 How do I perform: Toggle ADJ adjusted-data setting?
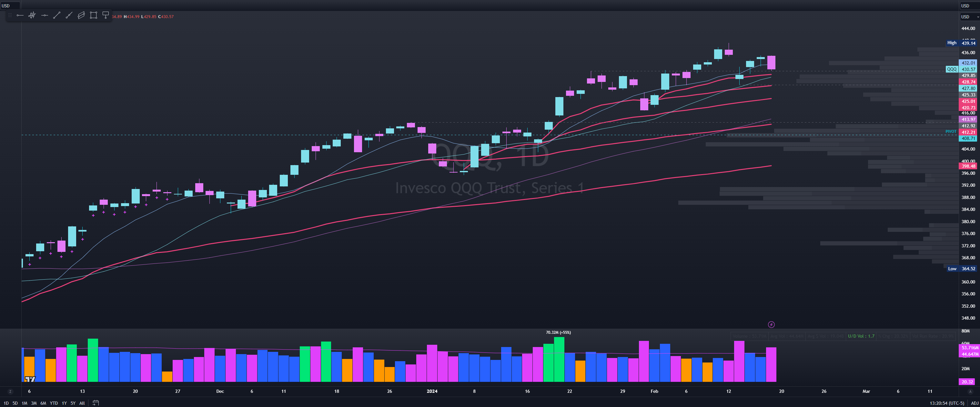click(974, 403)
